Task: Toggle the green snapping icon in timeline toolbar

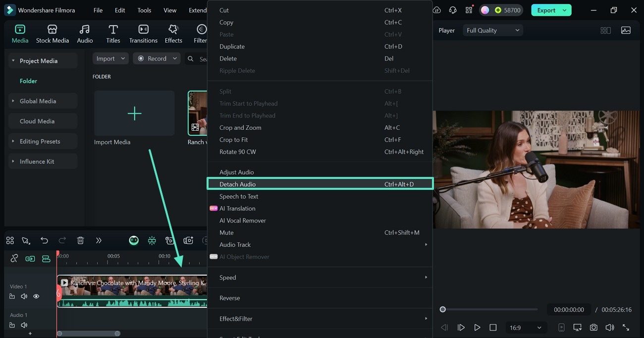Action: (x=152, y=240)
